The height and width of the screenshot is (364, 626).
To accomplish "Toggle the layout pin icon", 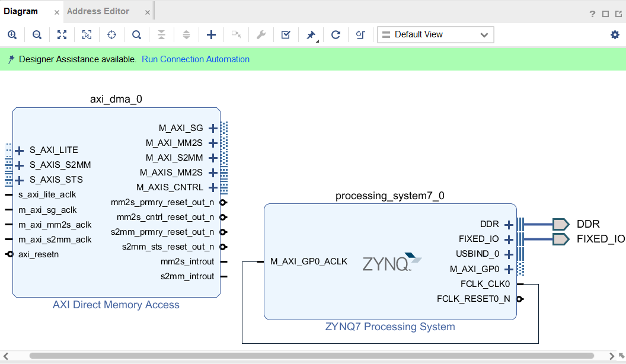I will click(311, 34).
